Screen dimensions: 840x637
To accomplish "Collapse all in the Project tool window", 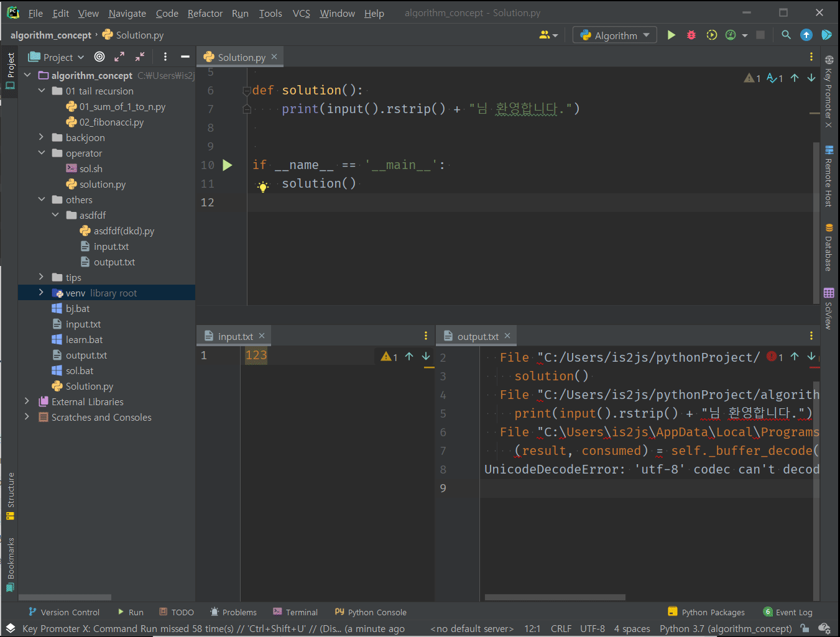I will [x=140, y=57].
